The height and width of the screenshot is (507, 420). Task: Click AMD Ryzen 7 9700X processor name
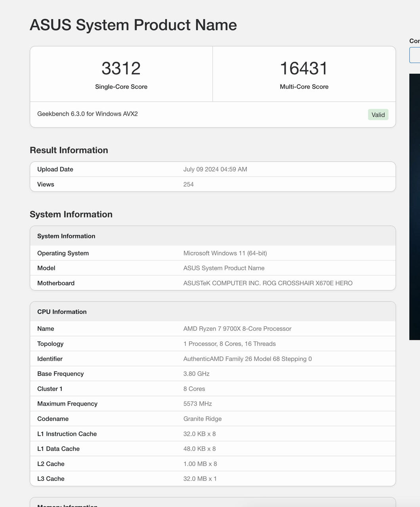click(237, 329)
